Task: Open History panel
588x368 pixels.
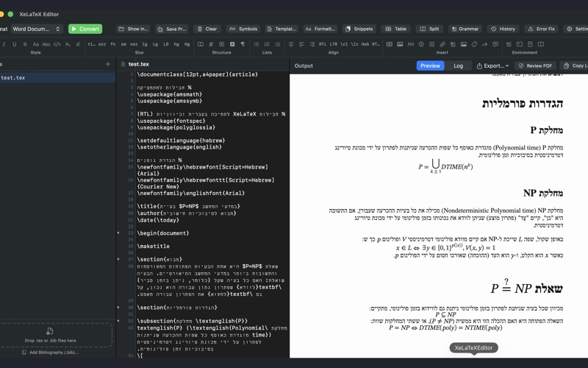Action: tap(503, 29)
